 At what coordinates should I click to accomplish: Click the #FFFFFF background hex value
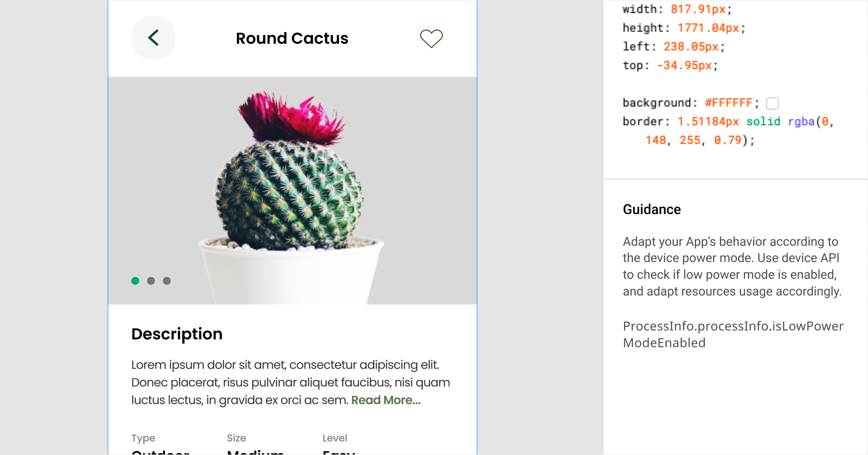(x=728, y=103)
